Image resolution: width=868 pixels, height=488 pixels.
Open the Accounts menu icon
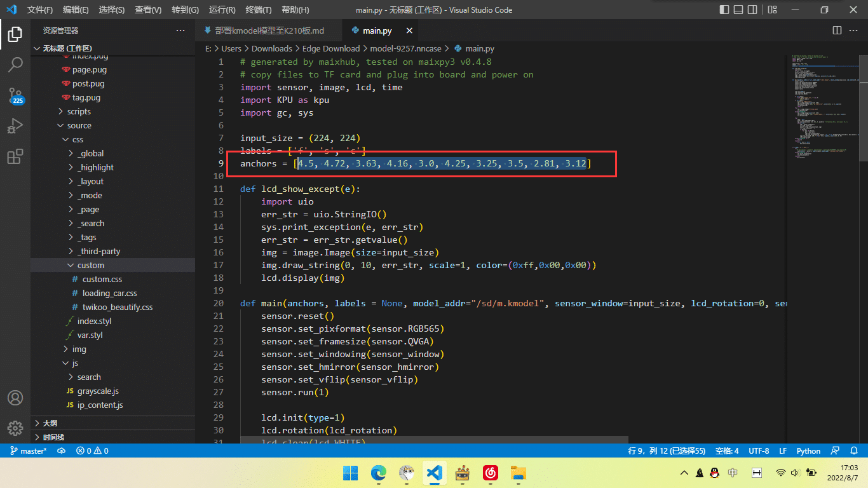click(x=15, y=398)
